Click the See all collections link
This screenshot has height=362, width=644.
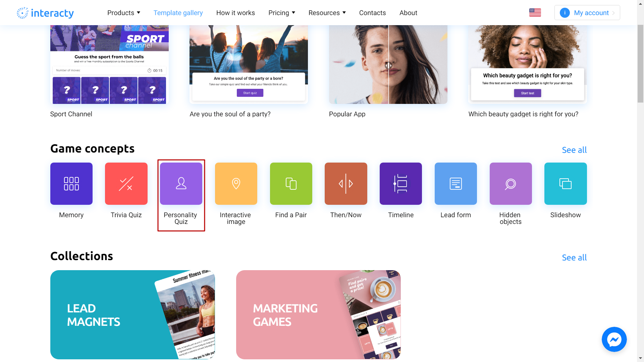574,257
